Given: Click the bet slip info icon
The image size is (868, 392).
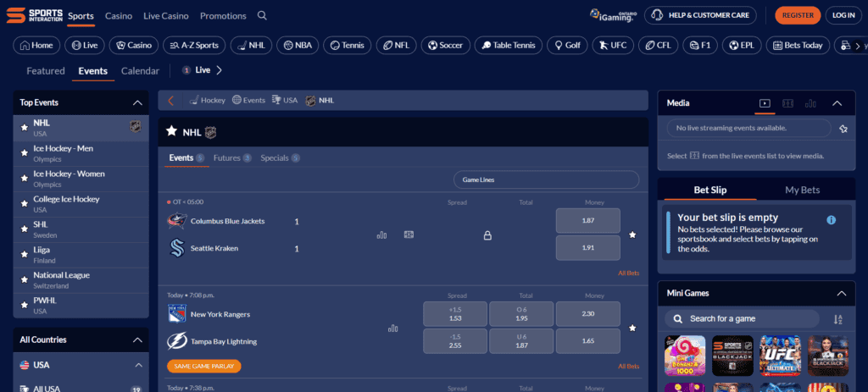Looking at the screenshot, I should (831, 220).
